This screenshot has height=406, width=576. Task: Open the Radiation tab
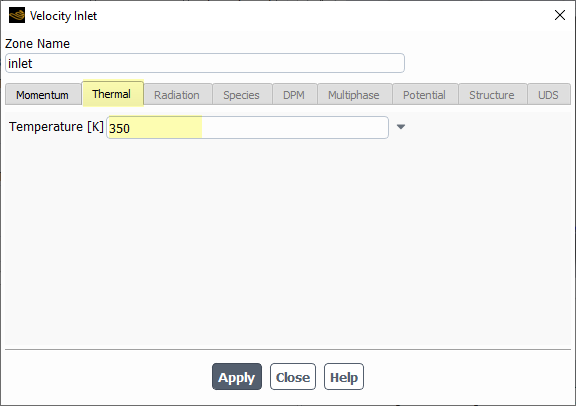click(x=178, y=95)
